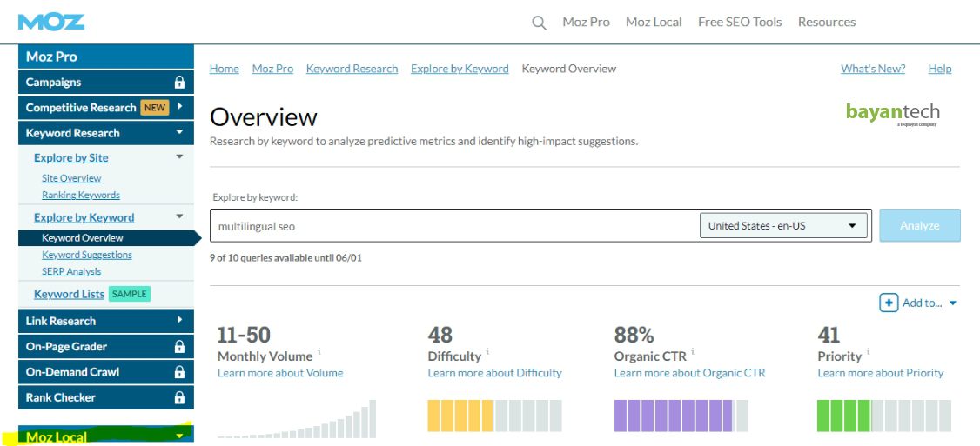This screenshot has height=446, width=980.
Task: Click the keyword input containing multilingual seo
Action: 454,226
